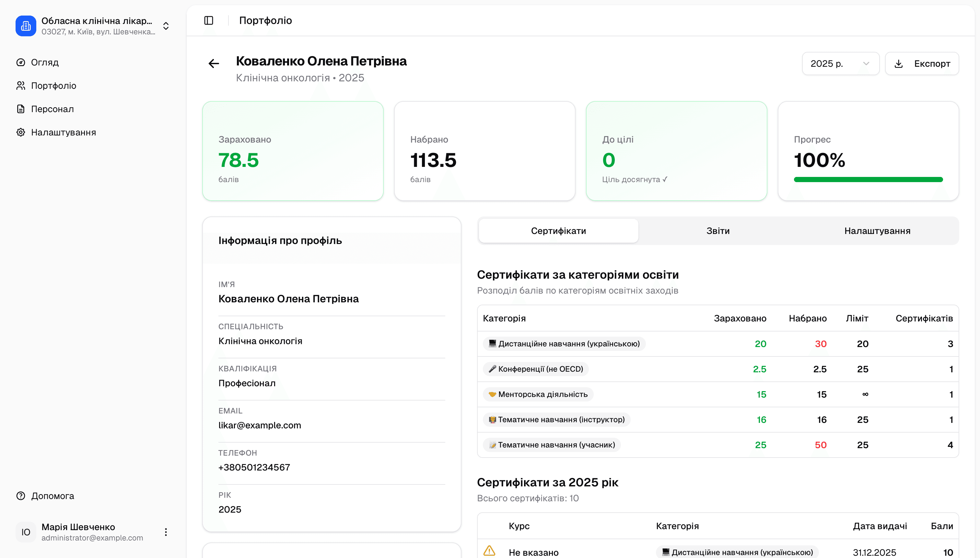
Task: Select the Менторська діяльність category row
Action: click(537, 394)
